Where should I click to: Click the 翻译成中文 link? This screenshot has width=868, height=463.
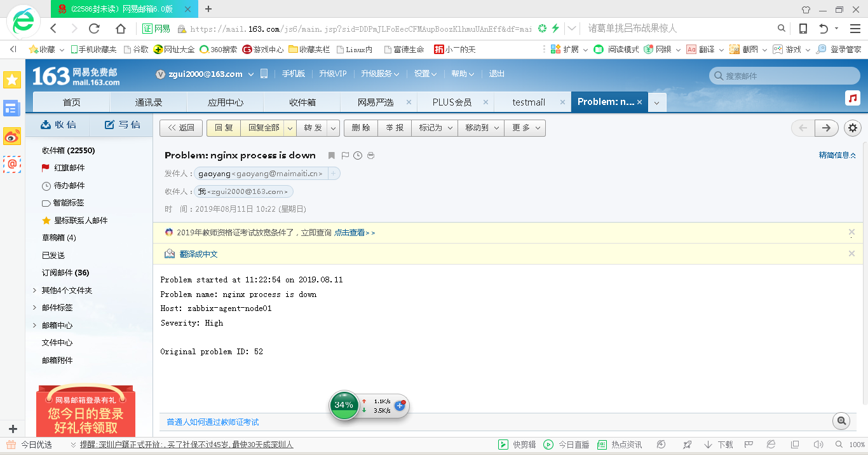coord(198,254)
